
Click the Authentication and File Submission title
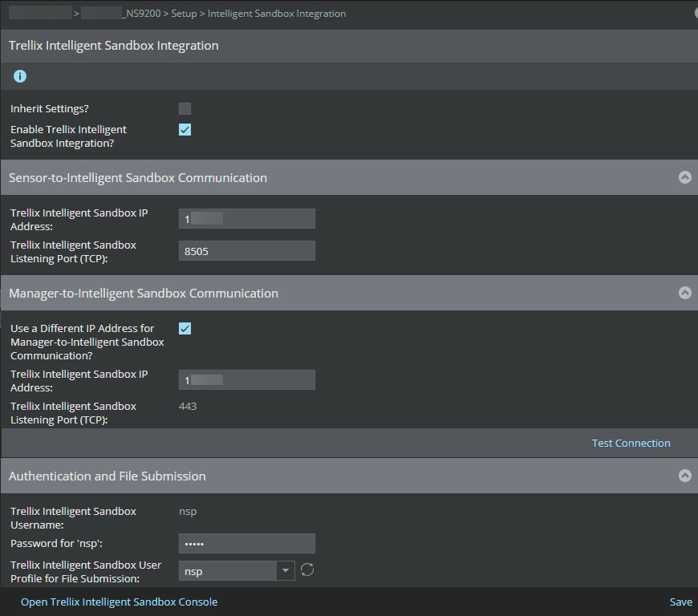coord(108,476)
